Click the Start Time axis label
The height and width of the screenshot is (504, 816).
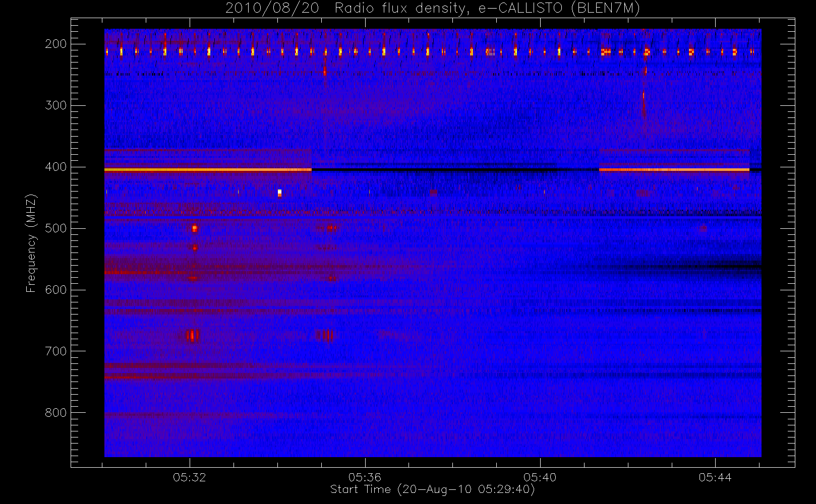[x=432, y=489]
